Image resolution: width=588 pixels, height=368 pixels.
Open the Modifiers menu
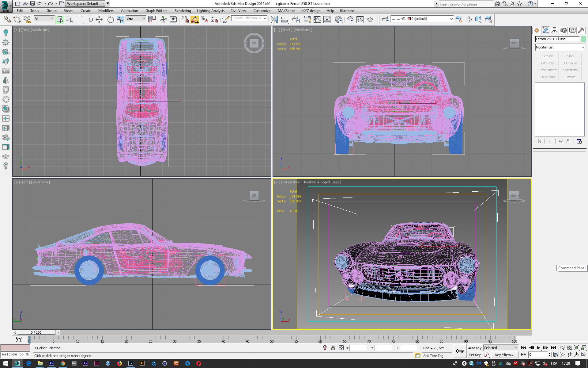click(106, 11)
